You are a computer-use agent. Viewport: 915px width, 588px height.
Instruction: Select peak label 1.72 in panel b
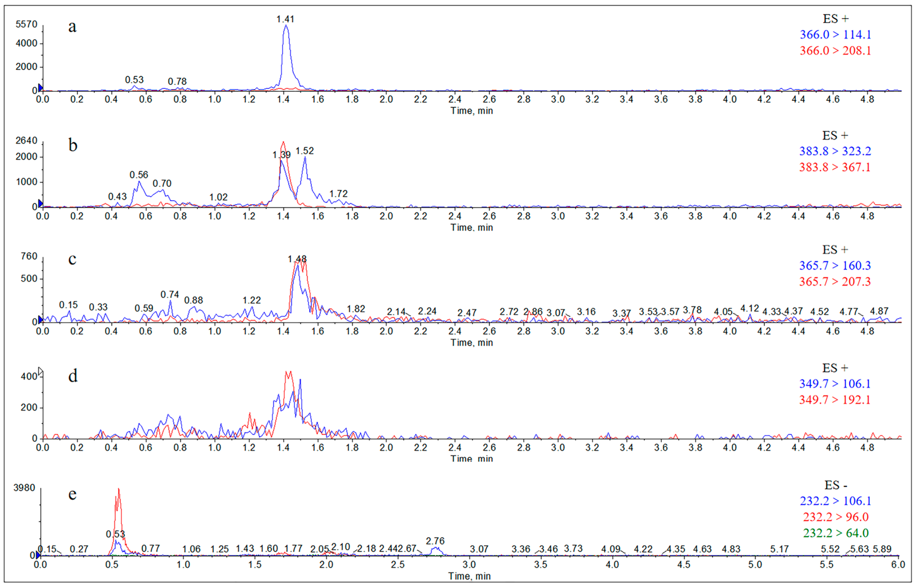click(338, 194)
